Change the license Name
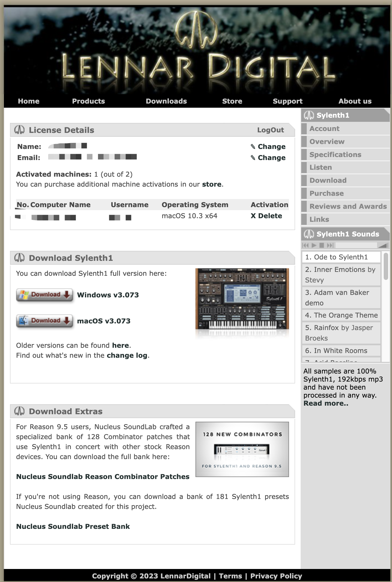The width and height of the screenshot is (392, 582). click(x=268, y=146)
